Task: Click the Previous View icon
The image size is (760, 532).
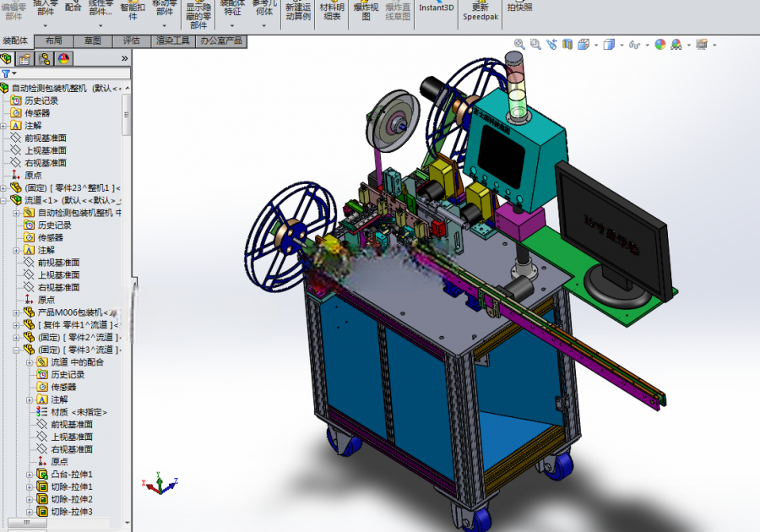Action: click(x=551, y=45)
